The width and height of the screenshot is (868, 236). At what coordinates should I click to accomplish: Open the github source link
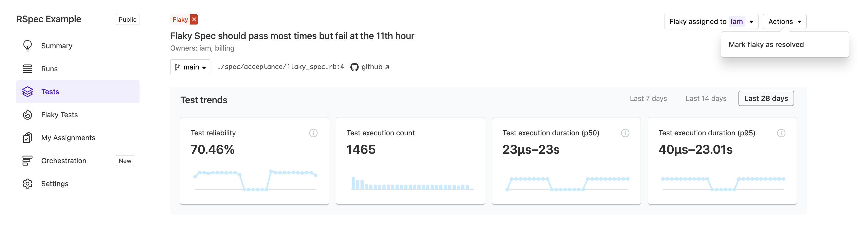tap(372, 67)
